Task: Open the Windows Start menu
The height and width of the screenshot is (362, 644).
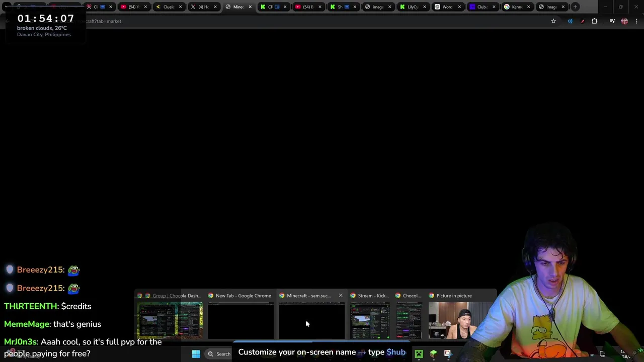Action: click(x=196, y=354)
